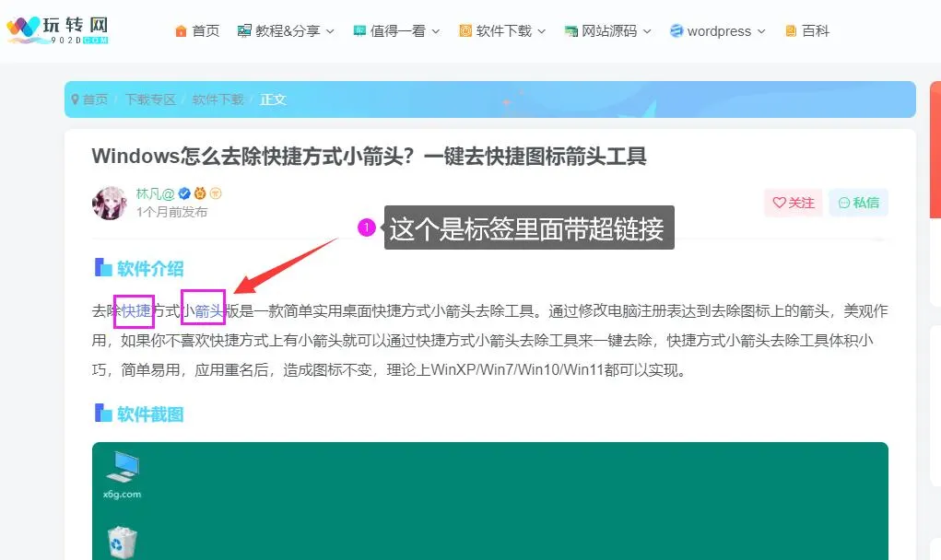Click the 值得一看 menu icon
This screenshot has width=941, height=560.
click(x=359, y=31)
